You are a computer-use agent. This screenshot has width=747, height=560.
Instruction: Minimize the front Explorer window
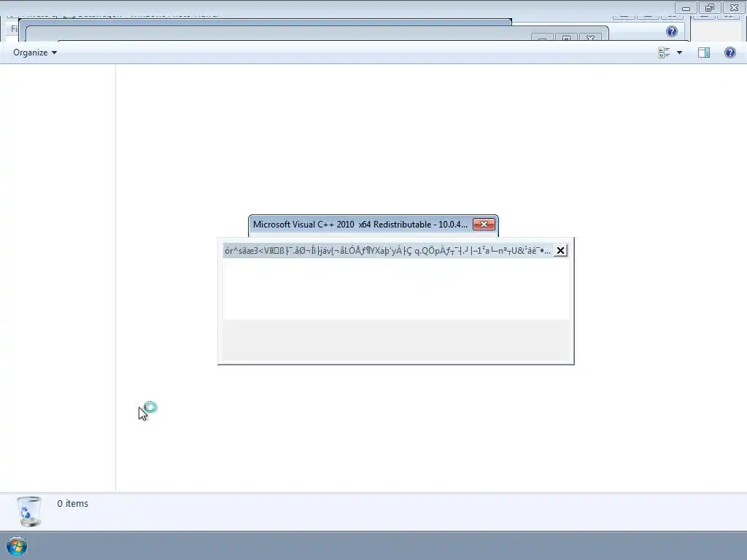686,8
